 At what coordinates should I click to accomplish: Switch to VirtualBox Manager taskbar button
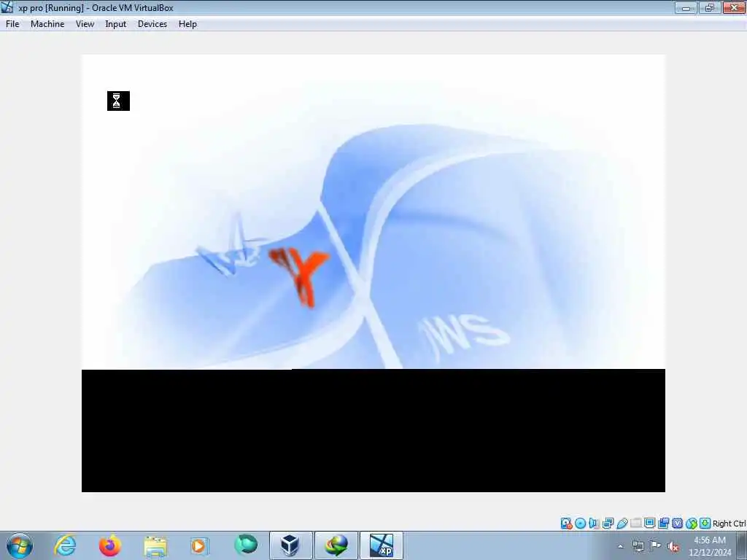pos(290,545)
